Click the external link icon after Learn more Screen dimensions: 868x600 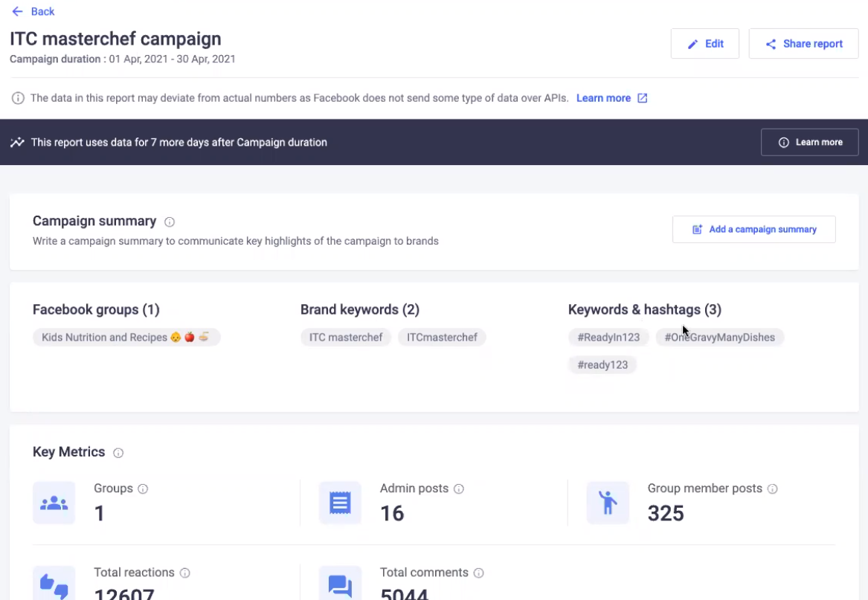pos(642,98)
